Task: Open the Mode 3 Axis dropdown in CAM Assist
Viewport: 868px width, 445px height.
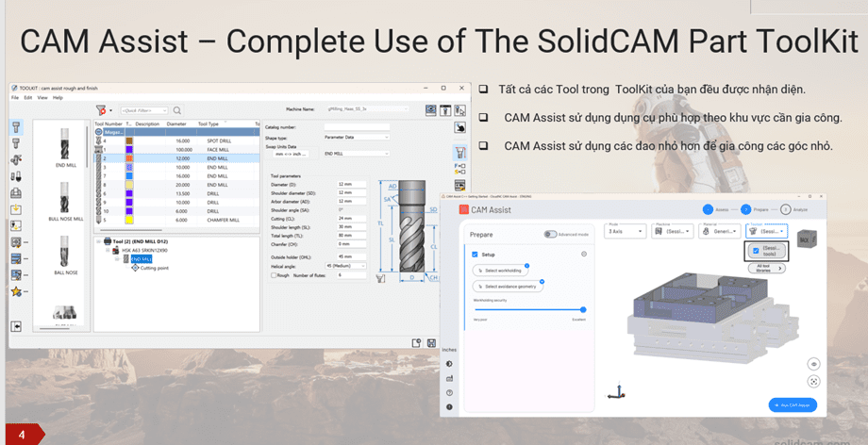Action: tap(626, 230)
